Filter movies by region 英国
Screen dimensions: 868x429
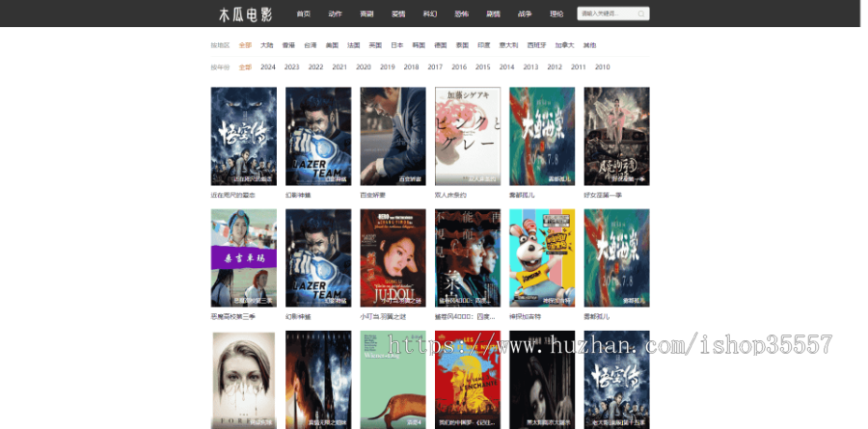tap(375, 45)
